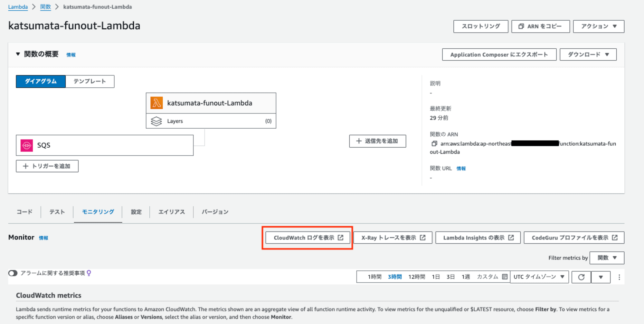Image resolution: width=644 pixels, height=324 pixels.
Task: Open the Lambda breadcrumb link
Action: 18,7
